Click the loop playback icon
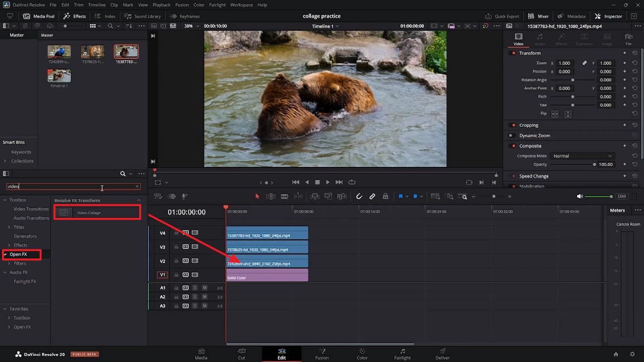644x362 pixels. pos(352,182)
